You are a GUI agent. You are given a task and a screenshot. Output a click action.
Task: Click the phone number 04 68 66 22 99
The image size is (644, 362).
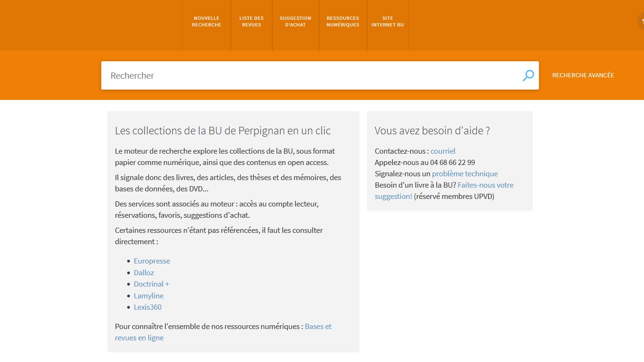click(x=452, y=163)
